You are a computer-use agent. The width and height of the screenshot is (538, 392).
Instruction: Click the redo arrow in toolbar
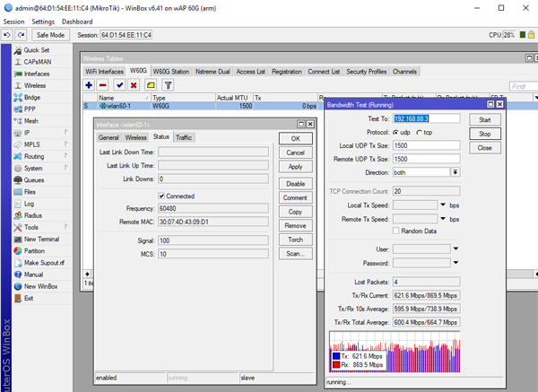(x=21, y=35)
